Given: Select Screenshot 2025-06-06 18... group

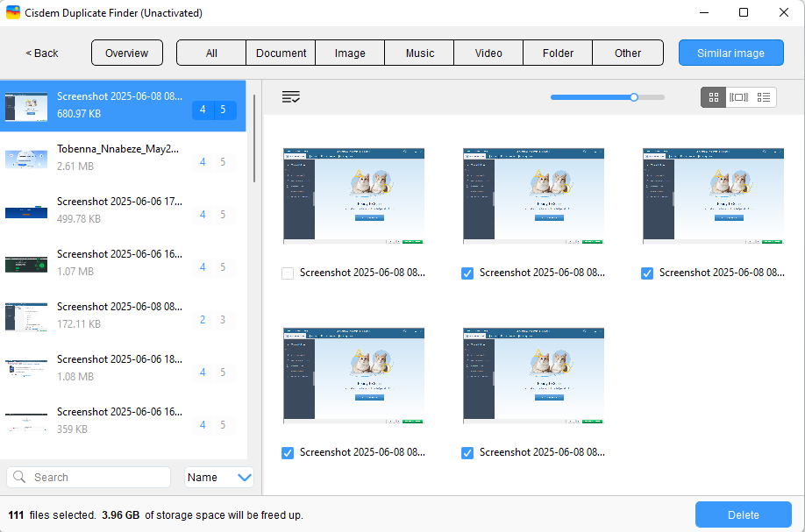Looking at the screenshot, I should pos(124,368).
